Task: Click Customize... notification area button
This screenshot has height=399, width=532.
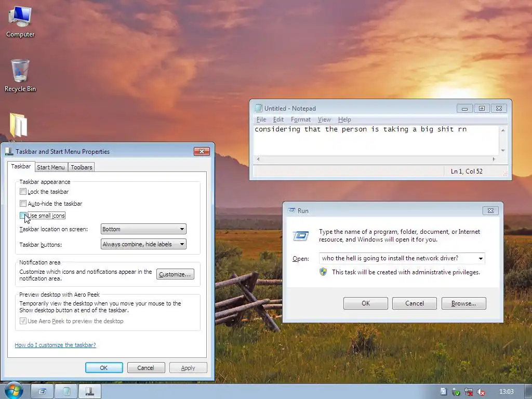Action: point(175,274)
